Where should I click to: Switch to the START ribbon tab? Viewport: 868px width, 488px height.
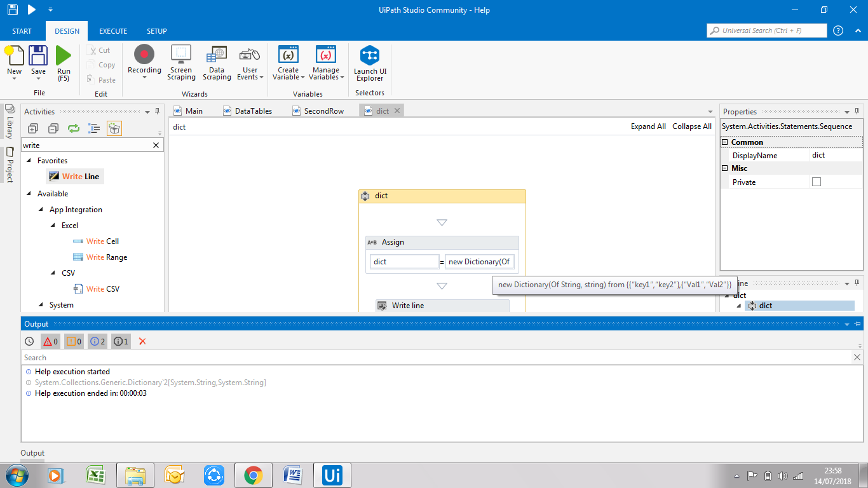coord(22,31)
